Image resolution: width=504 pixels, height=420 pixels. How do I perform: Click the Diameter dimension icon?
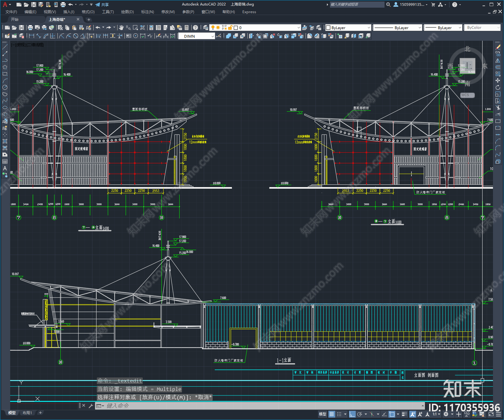tap(76, 36)
